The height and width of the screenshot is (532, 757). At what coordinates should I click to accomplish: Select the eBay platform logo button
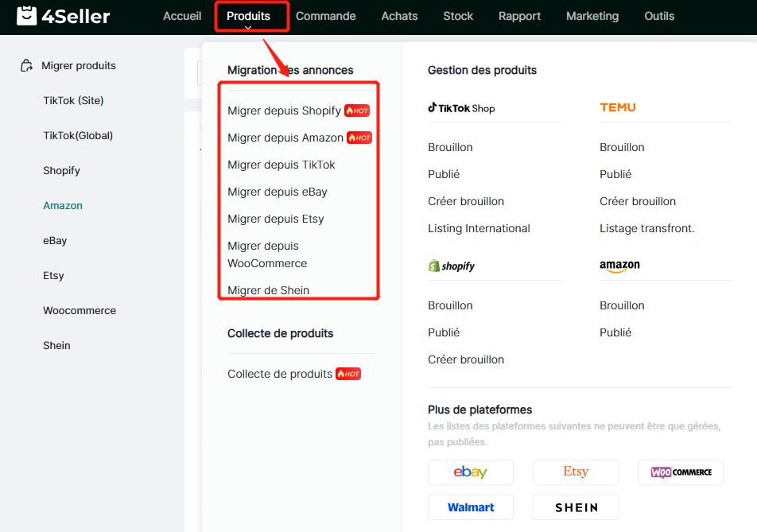click(x=470, y=472)
